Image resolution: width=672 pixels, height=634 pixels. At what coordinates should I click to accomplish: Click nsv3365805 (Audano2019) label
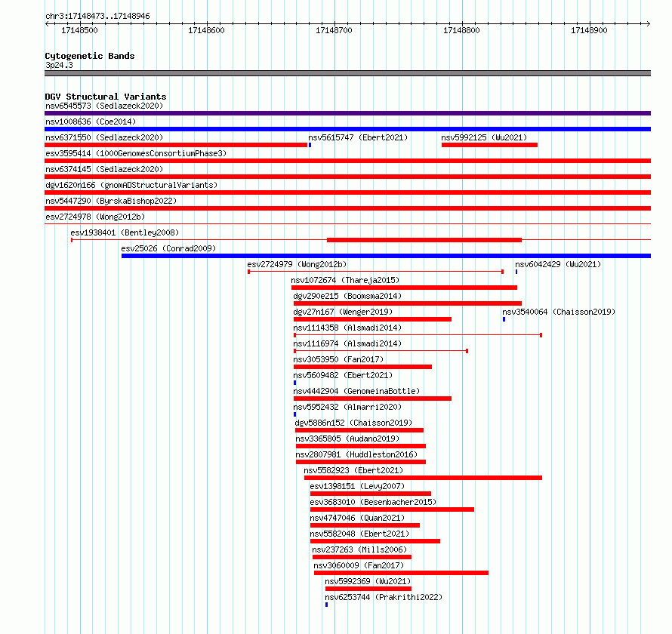pyautogui.click(x=347, y=439)
